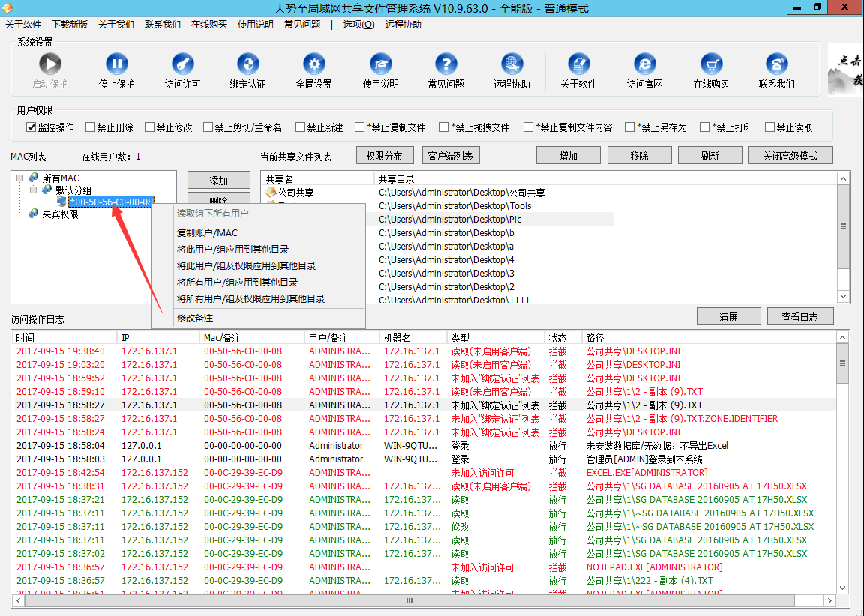Uncheck the 监控操作 checkbox
Screen dimensions: 864x616
[31, 127]
